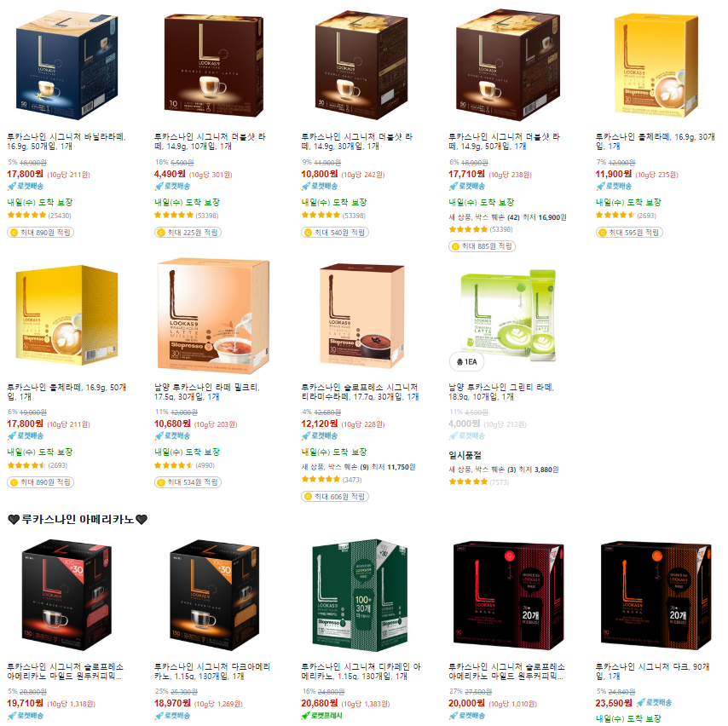Click the star rating of the 11,900원 latte
Screen dimensions: 728x726
click(x=615, y=215)
